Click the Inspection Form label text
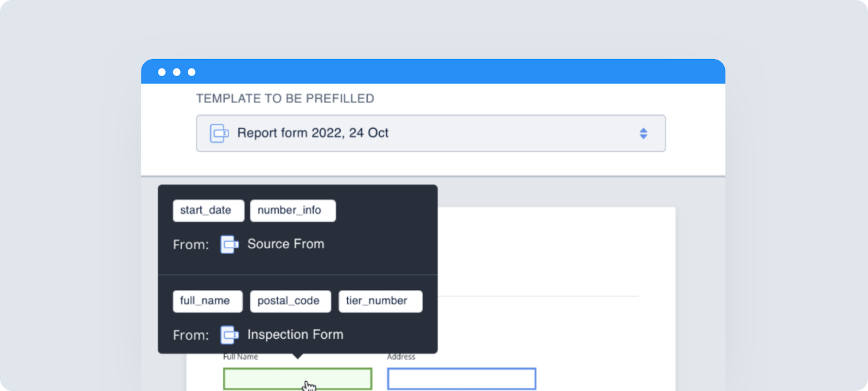This screenshot has width=868, height=391. (x=295, y=335)
